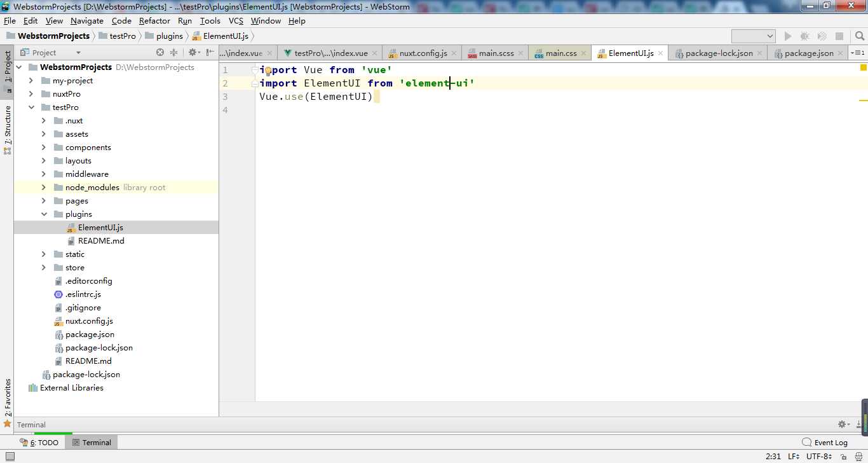
Task: Collapse the testPro folder node
Action: click(x=31, y=107)
